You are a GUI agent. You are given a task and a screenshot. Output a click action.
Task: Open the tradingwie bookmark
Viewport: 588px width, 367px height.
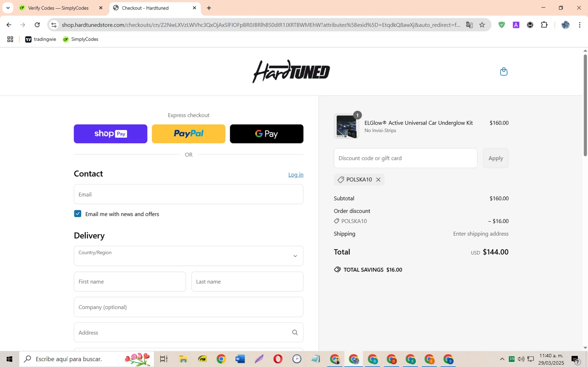[41, 39]
